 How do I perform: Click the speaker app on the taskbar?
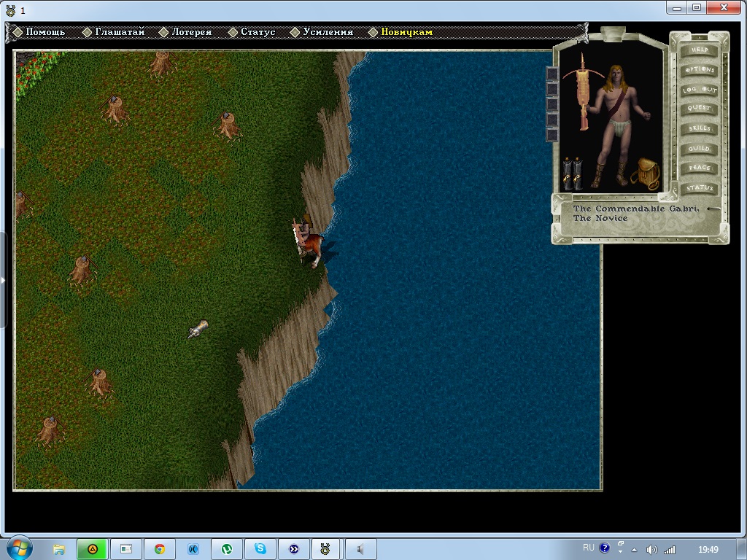coord(360,549)
